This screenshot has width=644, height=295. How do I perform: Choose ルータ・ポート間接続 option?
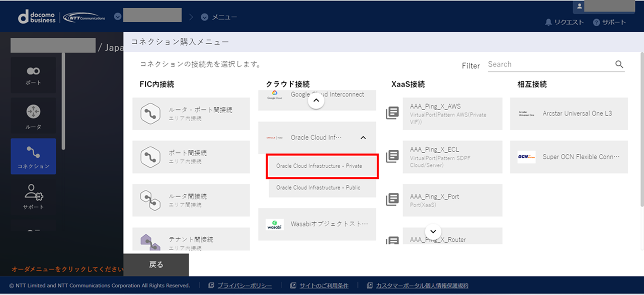click(191, 114)
